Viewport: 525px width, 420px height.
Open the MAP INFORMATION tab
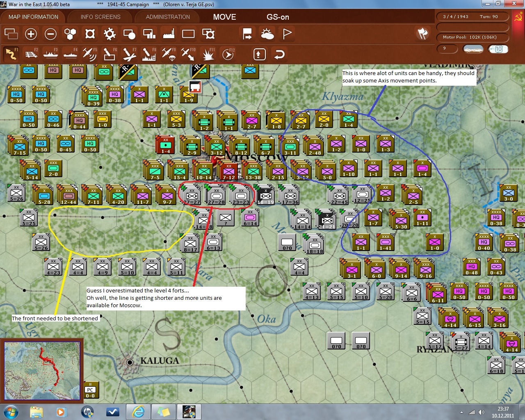33,17
